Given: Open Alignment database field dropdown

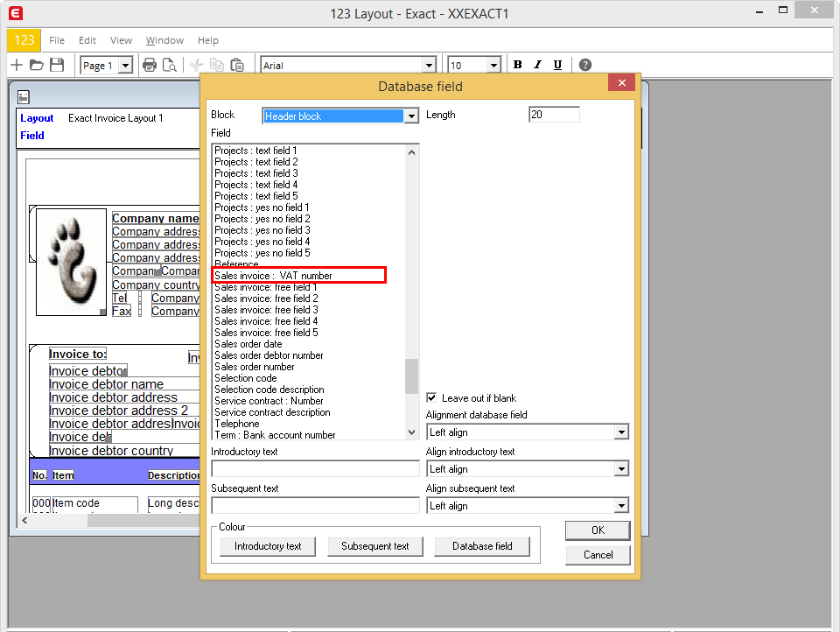Looking at the screenshot, I should 621,432.
